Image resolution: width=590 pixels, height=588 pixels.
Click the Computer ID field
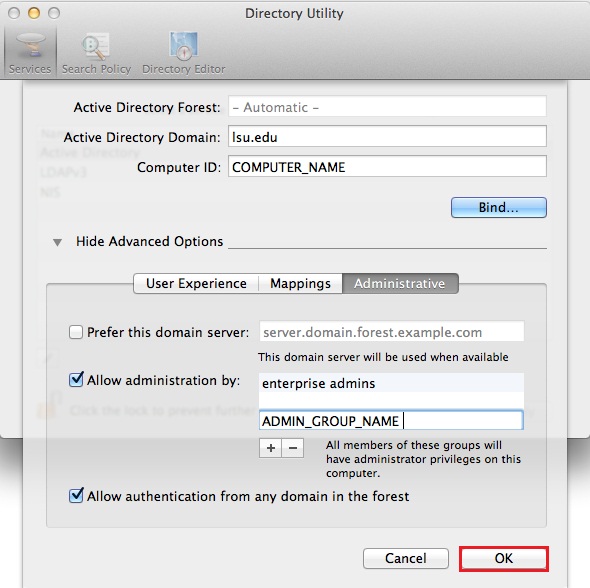387,167
